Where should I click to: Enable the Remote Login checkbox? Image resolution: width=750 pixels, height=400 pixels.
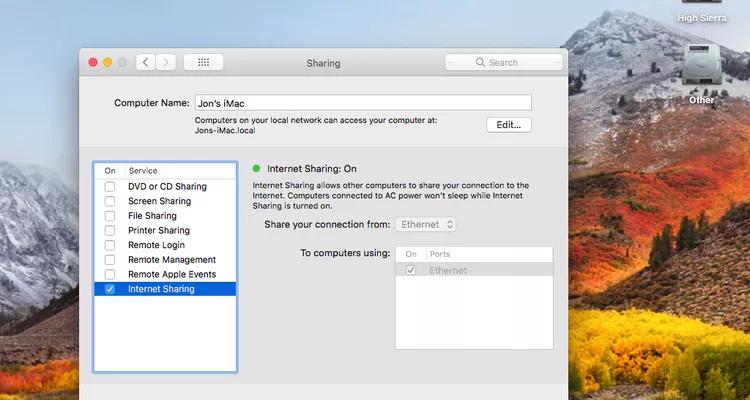point(110,245)
